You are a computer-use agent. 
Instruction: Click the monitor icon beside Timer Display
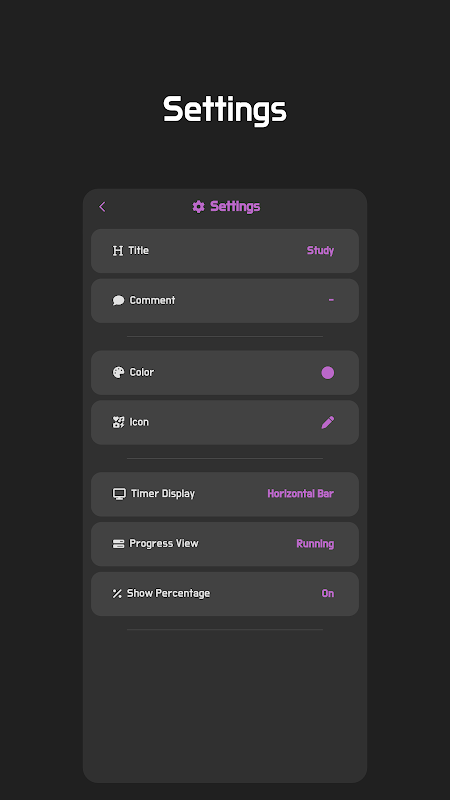coord(119,494)
